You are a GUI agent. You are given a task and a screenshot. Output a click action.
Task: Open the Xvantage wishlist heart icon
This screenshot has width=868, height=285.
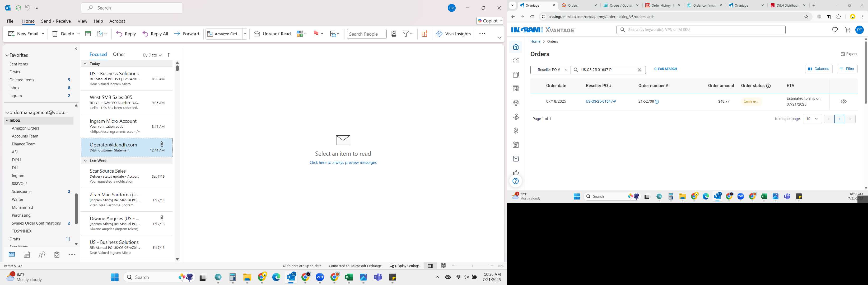835,30
